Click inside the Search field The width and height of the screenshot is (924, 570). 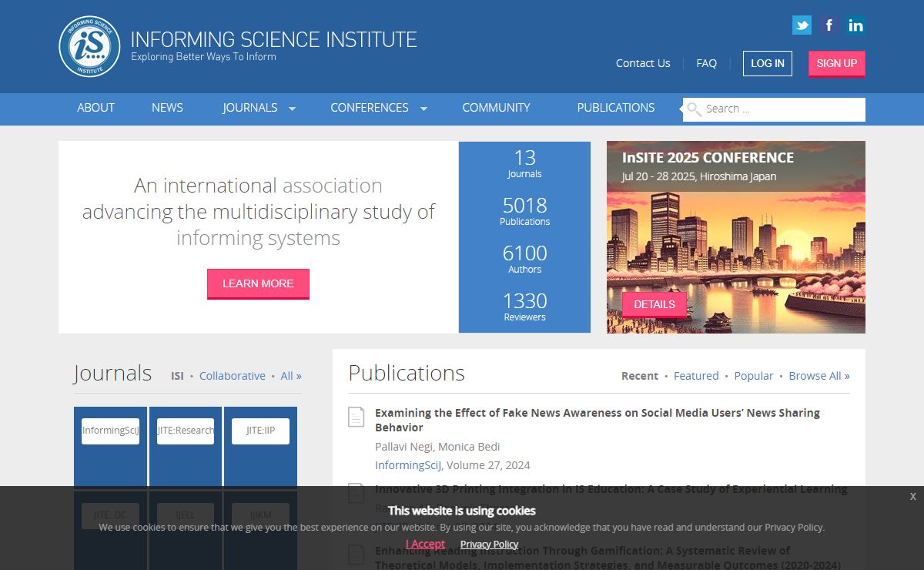(774, 109)
